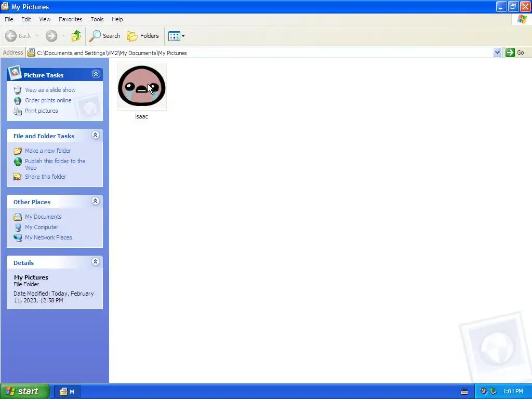
Task: Open the Back history dropdown arrow
Action: point(37,36)
